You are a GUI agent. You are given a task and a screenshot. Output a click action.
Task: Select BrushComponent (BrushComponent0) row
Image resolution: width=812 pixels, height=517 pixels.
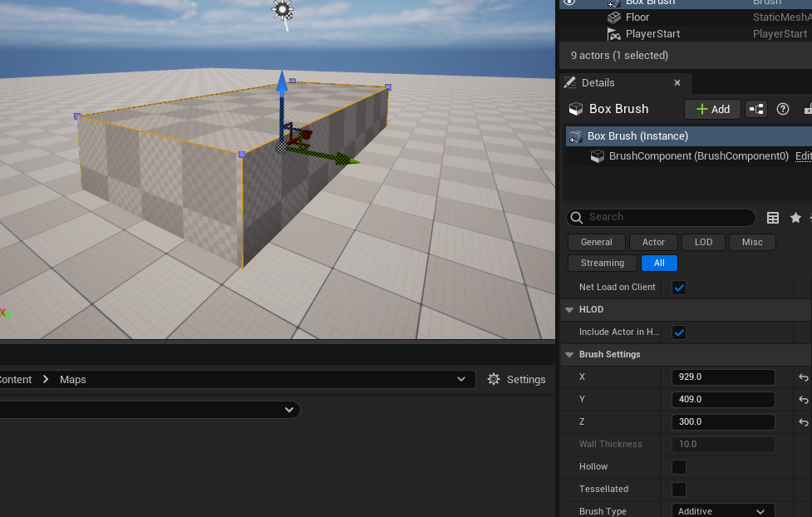[689, 156]
